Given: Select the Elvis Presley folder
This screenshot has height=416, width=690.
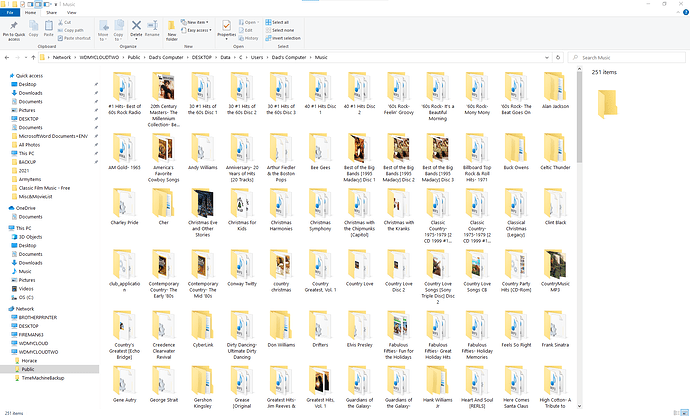Looking at the screenshot, I should [359, 330].
